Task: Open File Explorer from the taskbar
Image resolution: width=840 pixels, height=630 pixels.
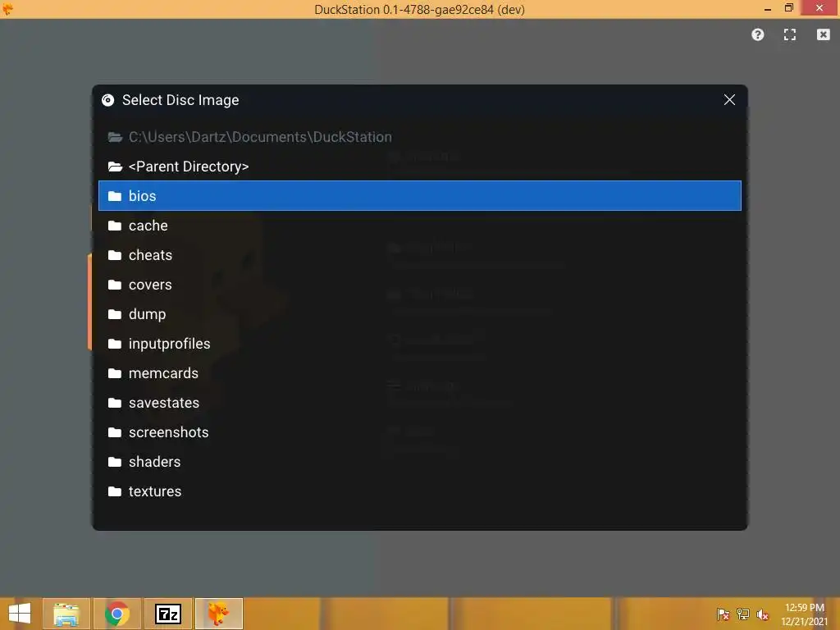Action: tap(66, 614)
